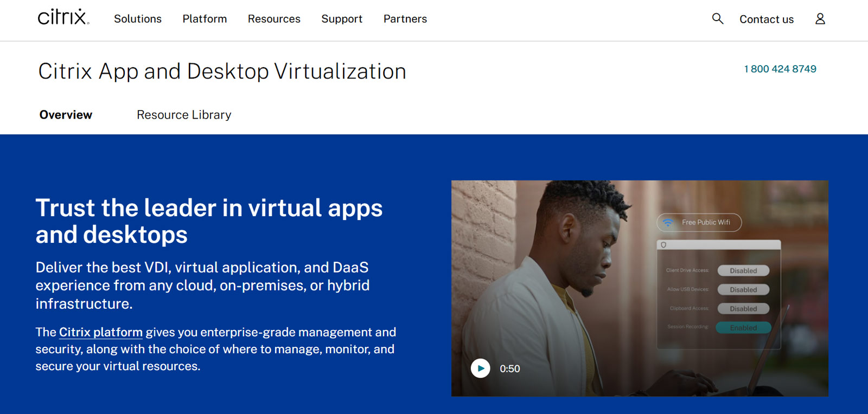Open the Platform menu

click(205, 19)
